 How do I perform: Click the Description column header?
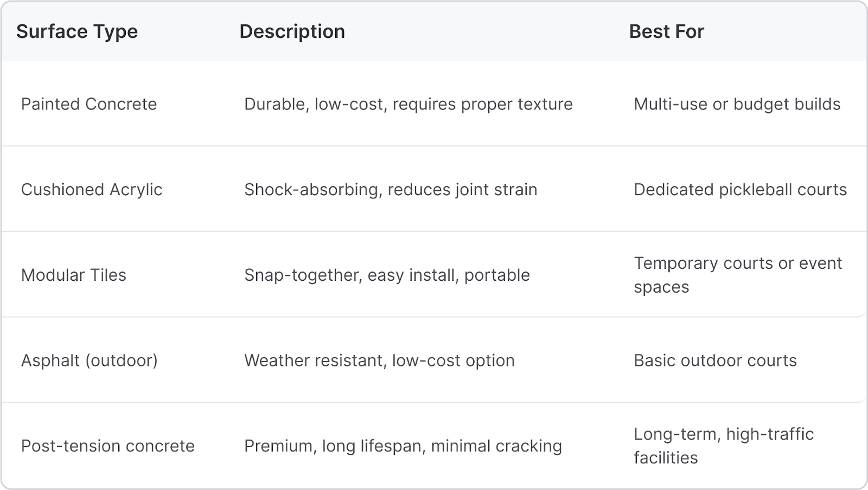click(x=292, y=31)
